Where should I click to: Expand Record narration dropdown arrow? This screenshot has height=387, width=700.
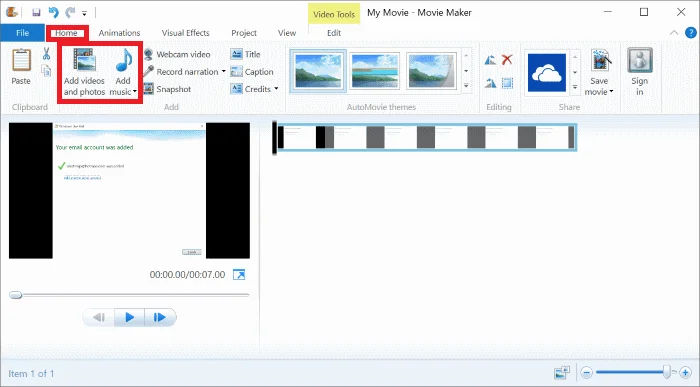click(224, 71)
